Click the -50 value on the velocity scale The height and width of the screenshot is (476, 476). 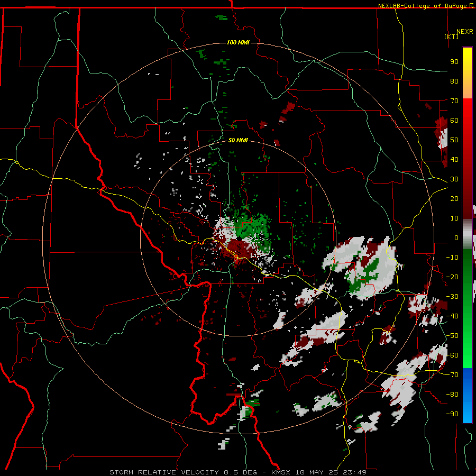[x=452, y=336]
